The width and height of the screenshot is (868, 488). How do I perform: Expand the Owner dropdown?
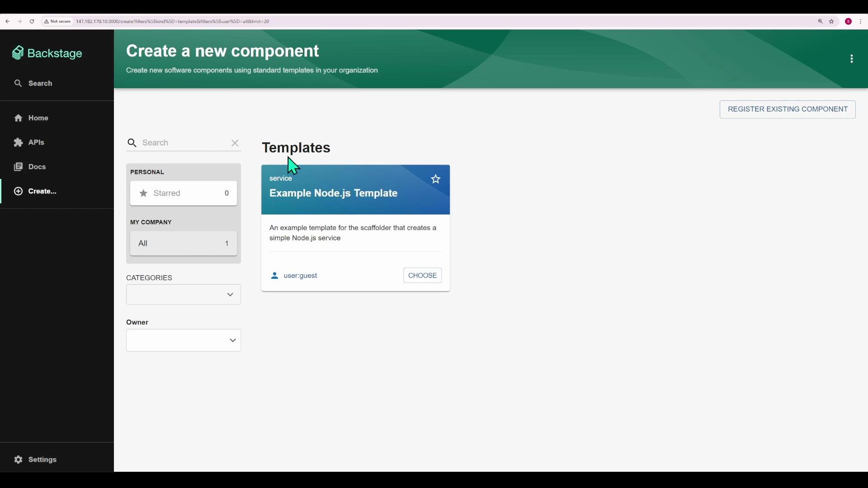click(184, 340)
